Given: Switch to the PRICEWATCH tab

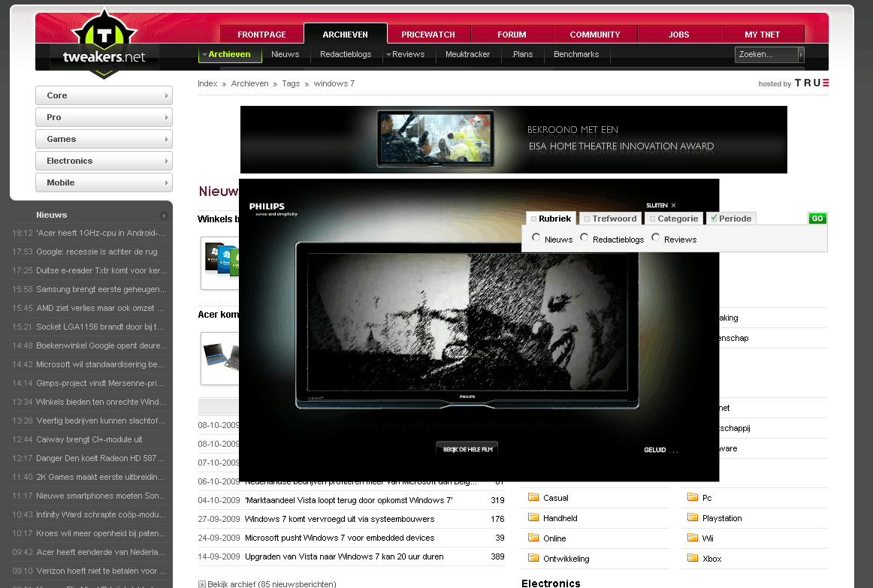Looking at the screenshot, I should coord(428,35).
